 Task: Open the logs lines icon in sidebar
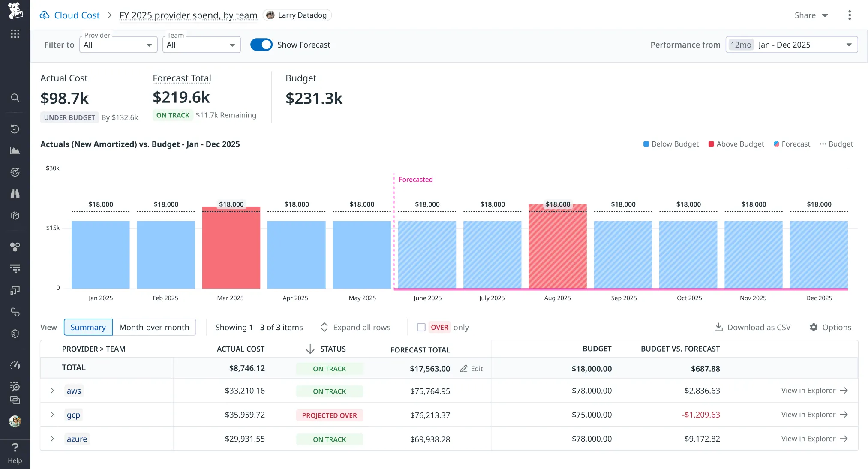click(15, 268)
